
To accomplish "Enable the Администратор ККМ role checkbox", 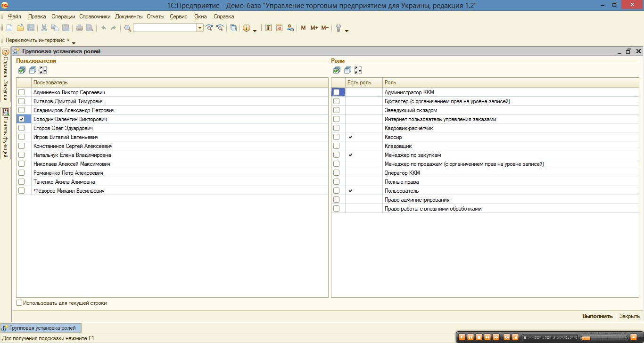I will coord(336,92).
